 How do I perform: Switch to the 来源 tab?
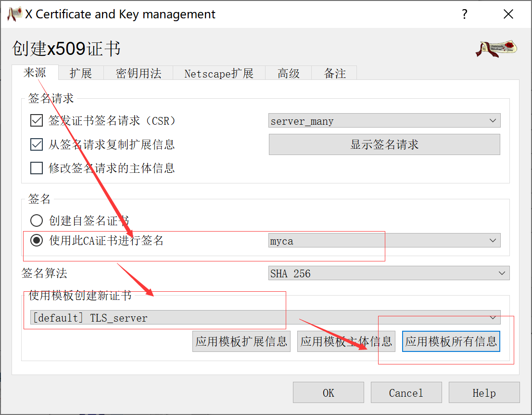[35, 72]
